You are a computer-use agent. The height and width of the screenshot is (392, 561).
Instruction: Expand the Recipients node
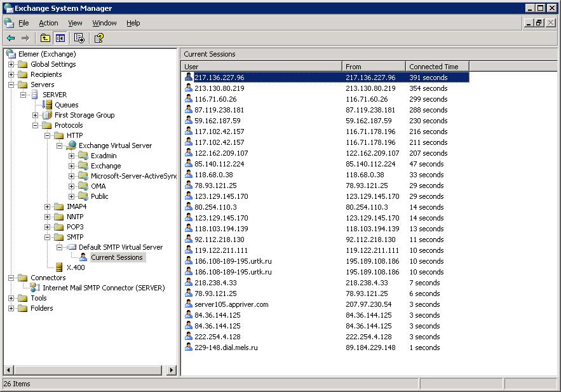pyautogui.click(x=11, y=74)
